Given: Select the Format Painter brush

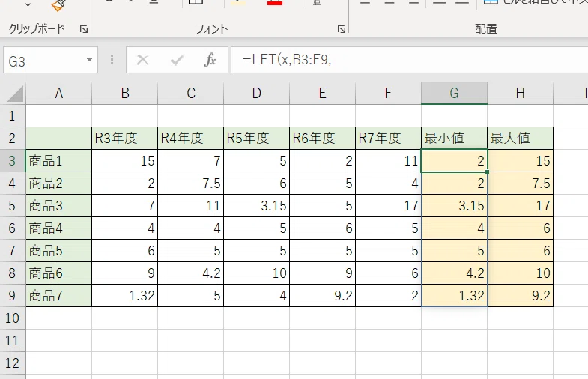Looking at the screenshot, I should pos(58,5).
